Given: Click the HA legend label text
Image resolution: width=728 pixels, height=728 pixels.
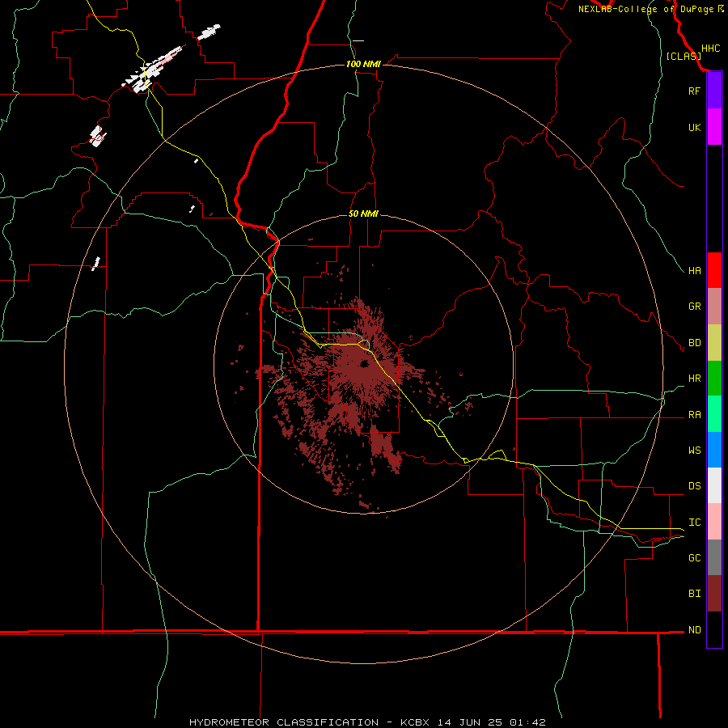Looking at the screenshot, I should [695, 270].
